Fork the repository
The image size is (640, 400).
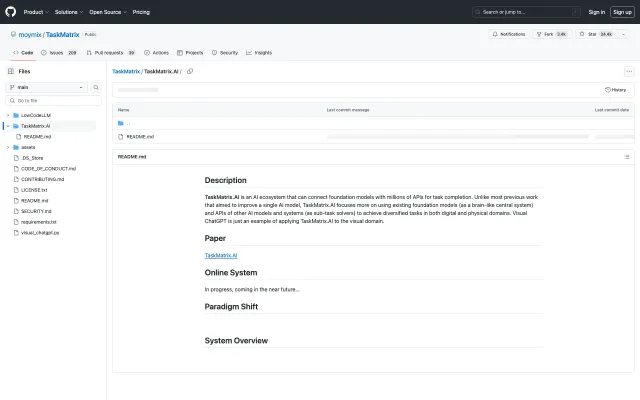click(552, 34)
